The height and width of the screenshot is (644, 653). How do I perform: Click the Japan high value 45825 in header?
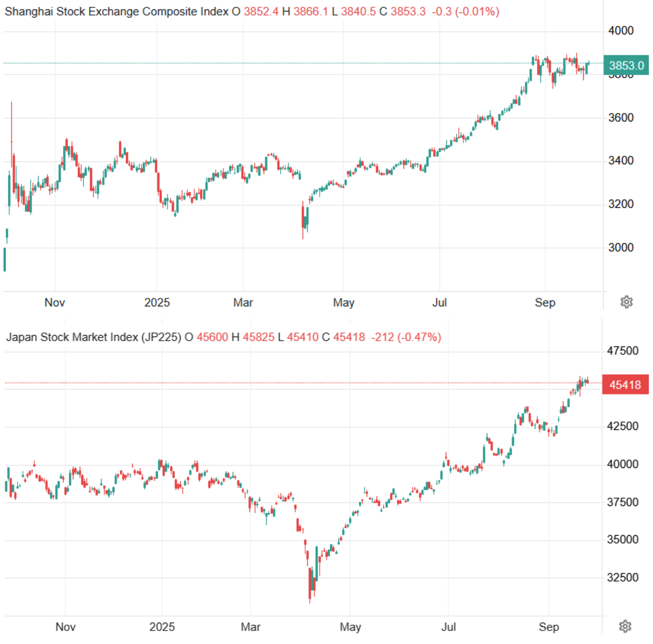pos(258,337)
